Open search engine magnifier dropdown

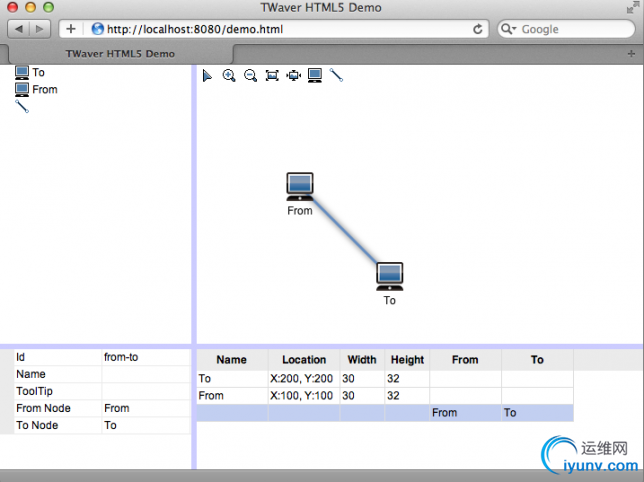click(x=508, y=29)
